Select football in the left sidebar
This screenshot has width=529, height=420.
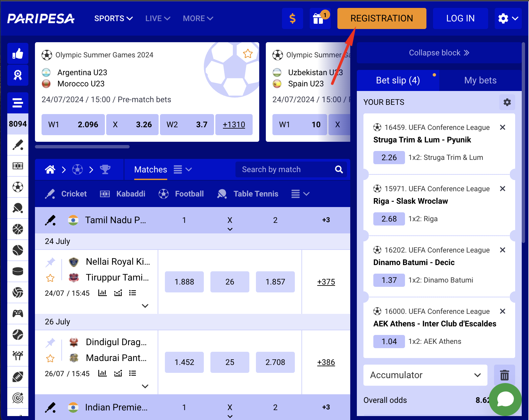[x=18, y=187]
